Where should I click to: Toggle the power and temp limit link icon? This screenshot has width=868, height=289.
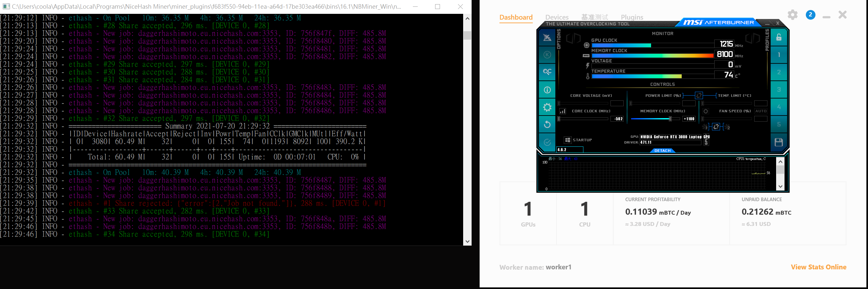pos(699,96)
